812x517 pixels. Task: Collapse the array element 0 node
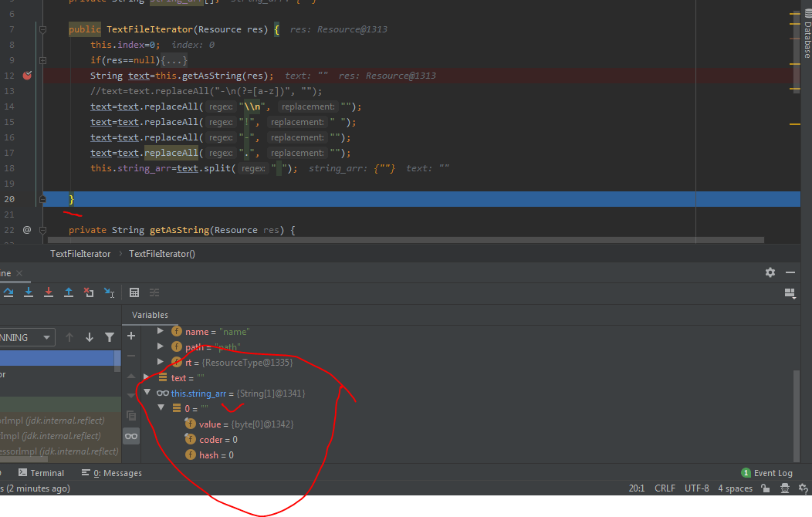tap(161, 407)
